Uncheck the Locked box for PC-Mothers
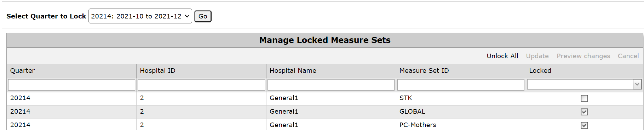 [x=584, y=125]
